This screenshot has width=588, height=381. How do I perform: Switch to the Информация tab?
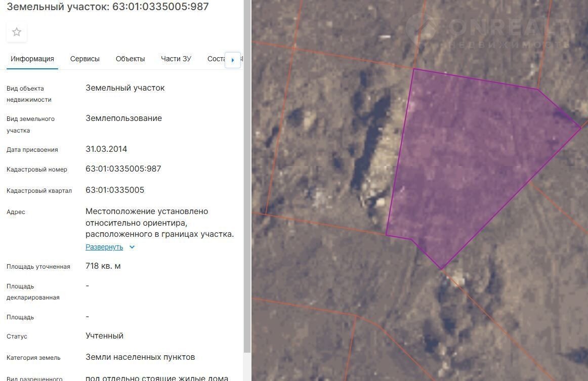[x=32, y=59]
